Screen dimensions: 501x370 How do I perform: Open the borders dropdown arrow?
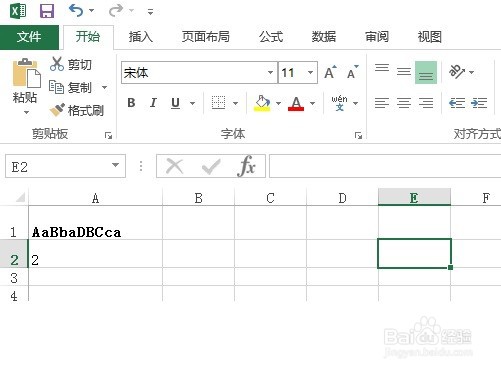(235, 103)
